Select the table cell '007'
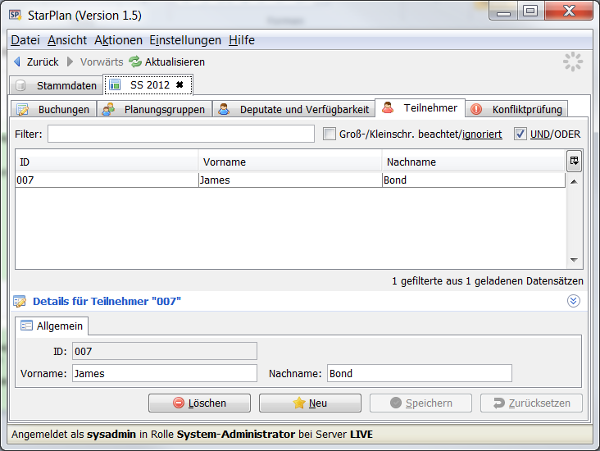The image size is (600, 451). [107, 180]
